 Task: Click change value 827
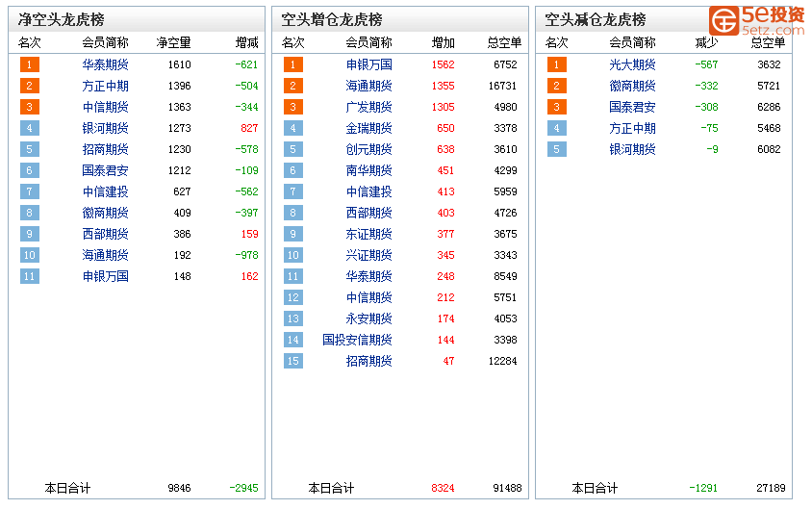[249, 128]
